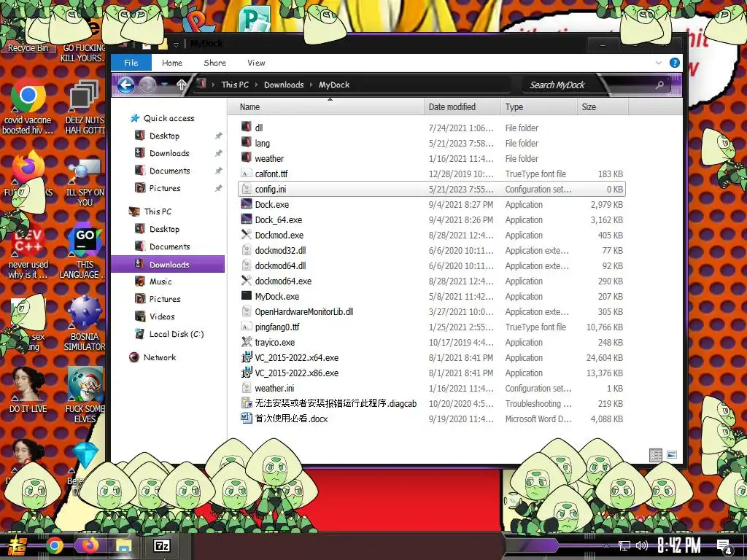This screenshot has height=560, width=747.
Task: Open Google Chrome from the taskbar
Action: point(54,545)
